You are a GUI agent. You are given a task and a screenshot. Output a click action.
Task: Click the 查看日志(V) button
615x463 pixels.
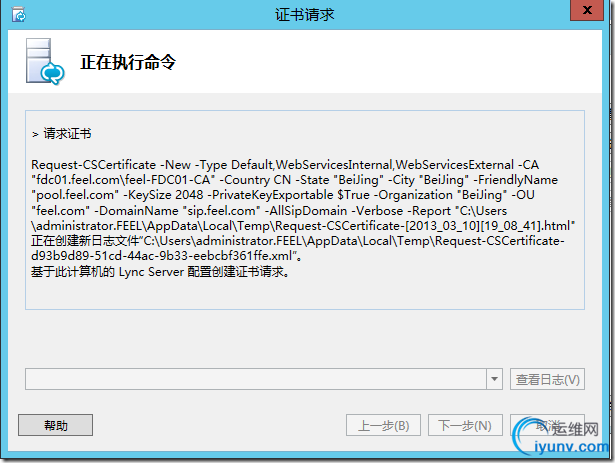coord(547,379)
